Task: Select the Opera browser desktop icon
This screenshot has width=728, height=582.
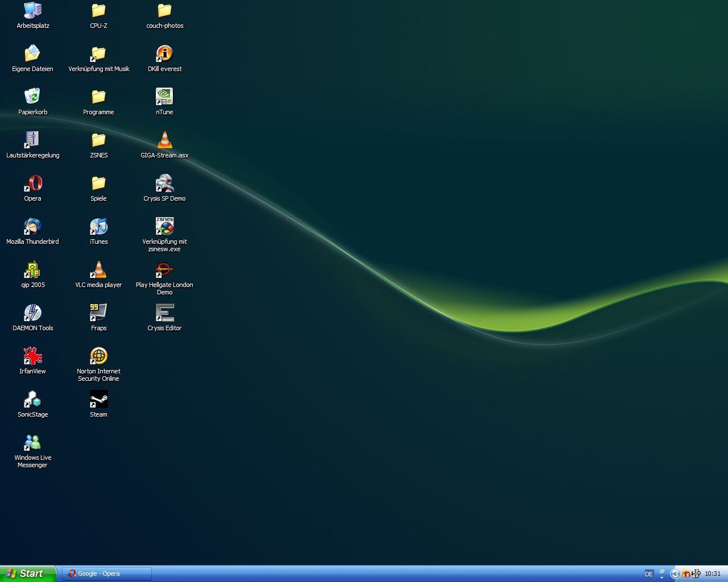Action: coord(32,183)
